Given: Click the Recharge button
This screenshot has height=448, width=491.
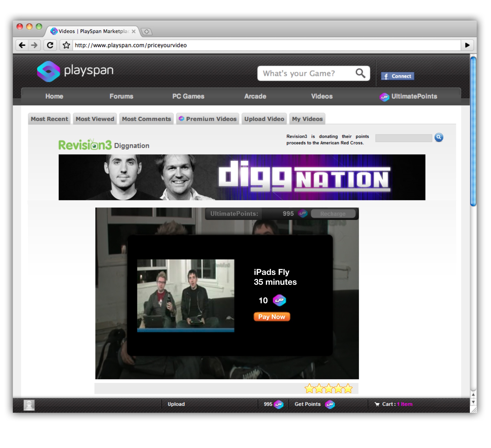Looking at the screenshot, I should [333, 214].
